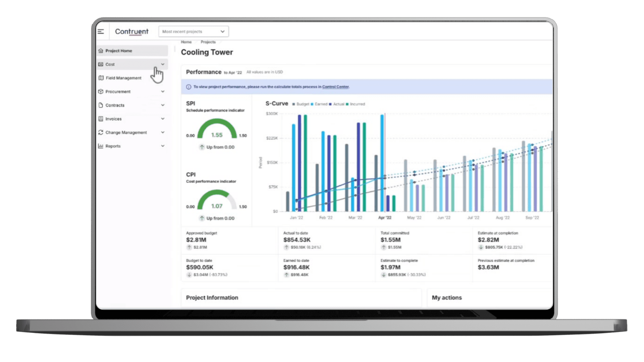Screen dimensions: 644x362
Task: Click Budget to date value $590.05K
Action: (200, 267)
